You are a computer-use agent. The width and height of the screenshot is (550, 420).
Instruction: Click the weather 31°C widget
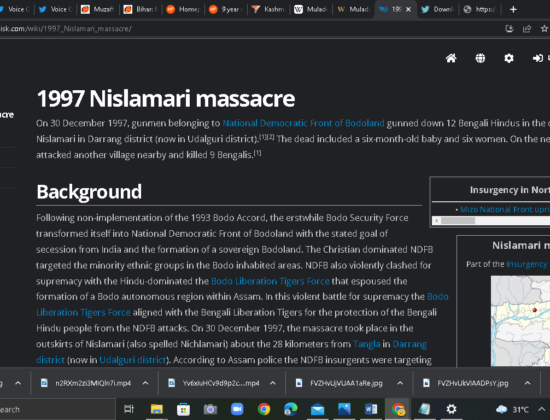pyautogui.click(x=512, y=409)
